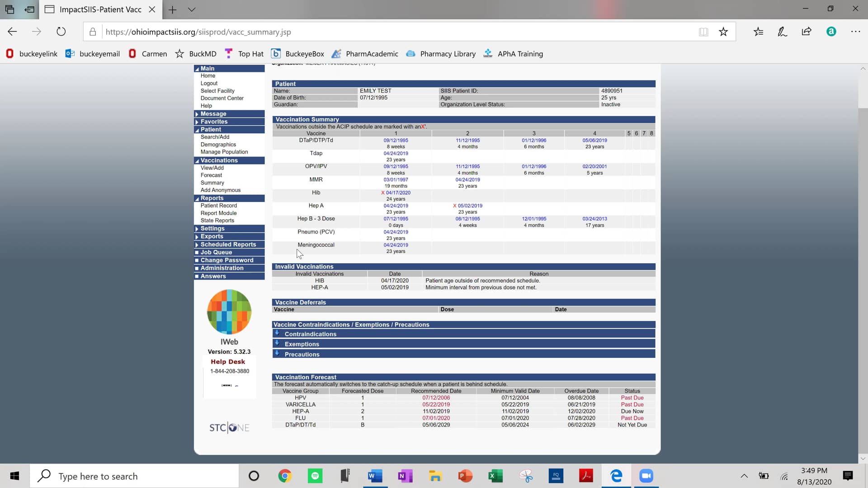Expand the Exemptions section arrow
868x488 pixels.
pyautogui.click(x=277, y=343)
